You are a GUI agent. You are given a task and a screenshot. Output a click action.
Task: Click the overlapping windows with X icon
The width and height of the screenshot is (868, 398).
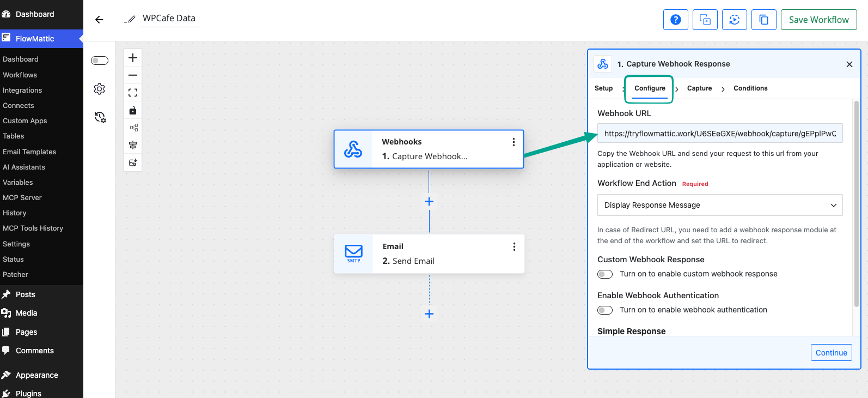click(705, 20)
